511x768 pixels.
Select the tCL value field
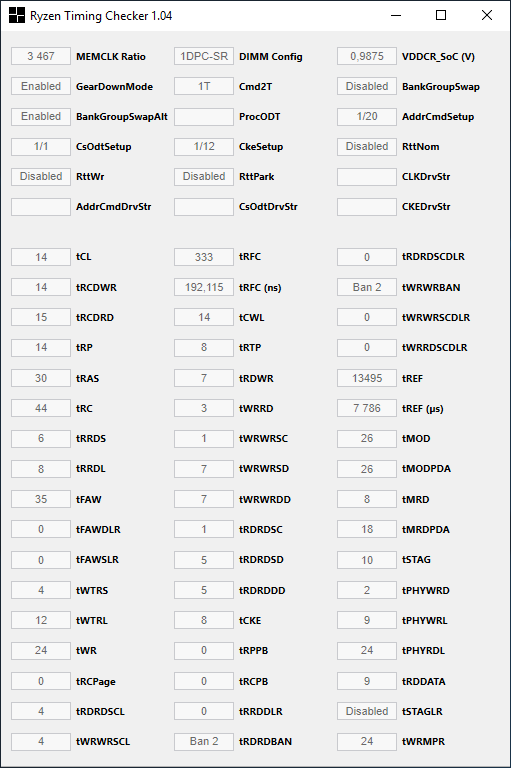pyautogui.click(x=41, y=257)
